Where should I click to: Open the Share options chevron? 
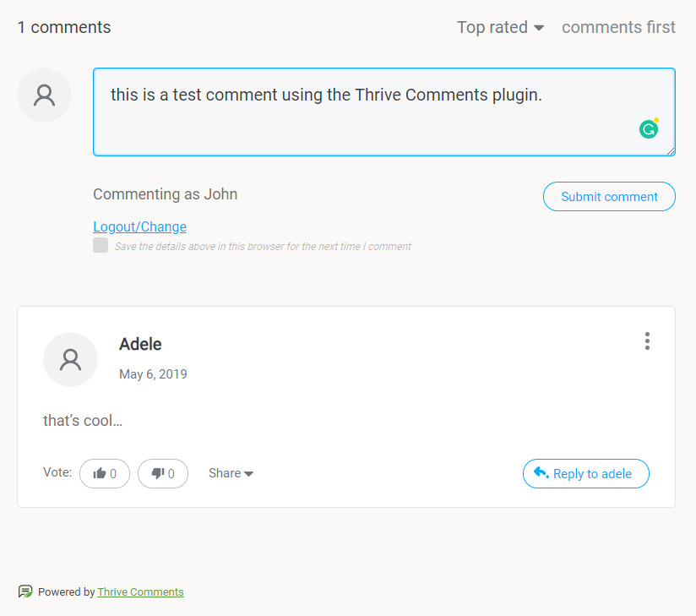pos(250,473)
